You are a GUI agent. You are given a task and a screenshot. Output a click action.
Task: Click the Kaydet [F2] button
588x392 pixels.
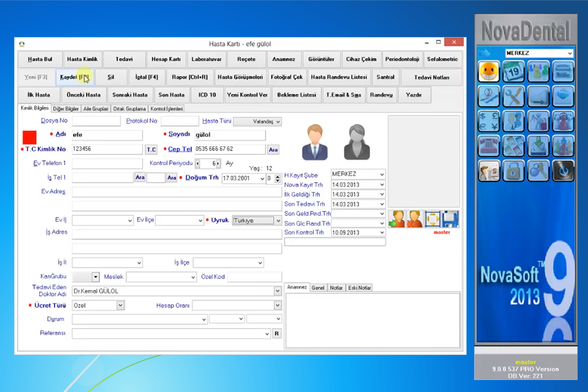tap(75, 77)
